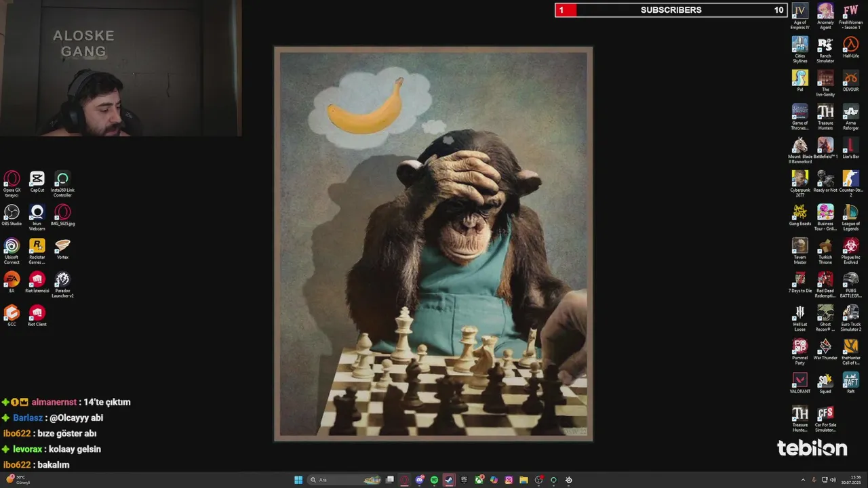Select the Red Dead Redemption shortcut

pyautogui.click(x=825, y=285)
